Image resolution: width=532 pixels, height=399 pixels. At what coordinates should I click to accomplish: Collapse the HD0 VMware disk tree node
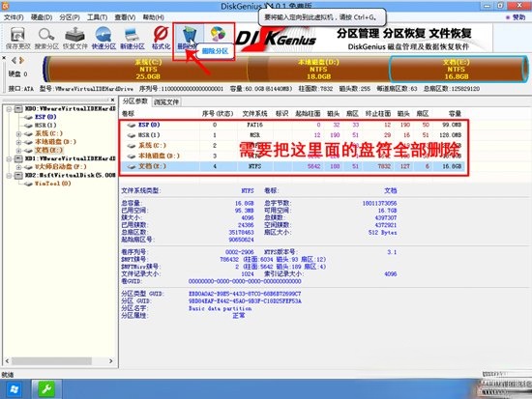(9, 109)
